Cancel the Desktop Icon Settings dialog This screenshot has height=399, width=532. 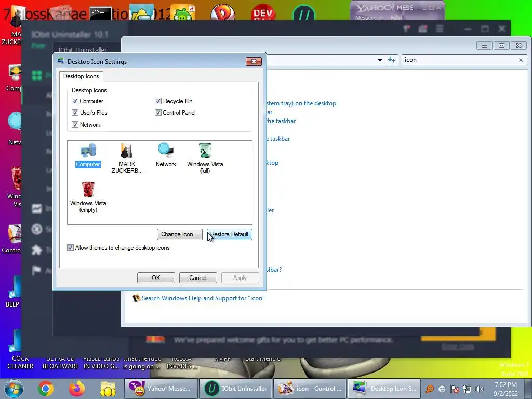coord(198,277)
